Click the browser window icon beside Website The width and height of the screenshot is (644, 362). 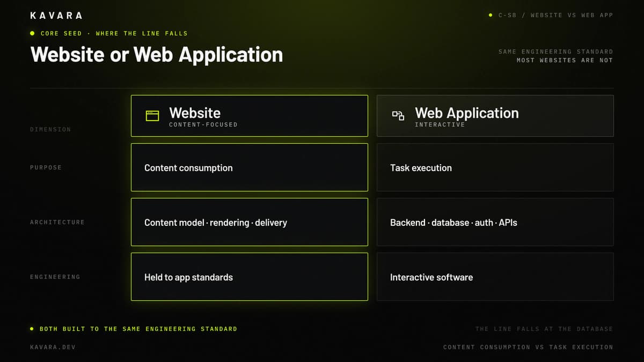click(152, 116)
